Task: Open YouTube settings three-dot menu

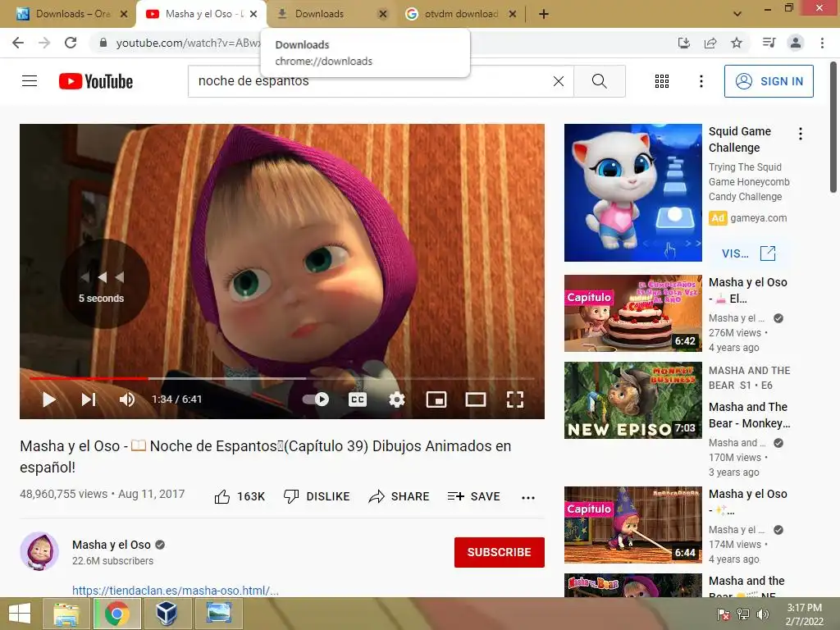Action: tap(701, 81)
